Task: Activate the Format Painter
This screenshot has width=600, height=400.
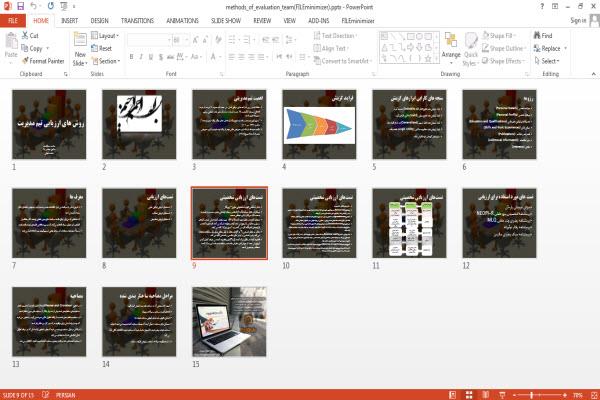Action: 43,61
